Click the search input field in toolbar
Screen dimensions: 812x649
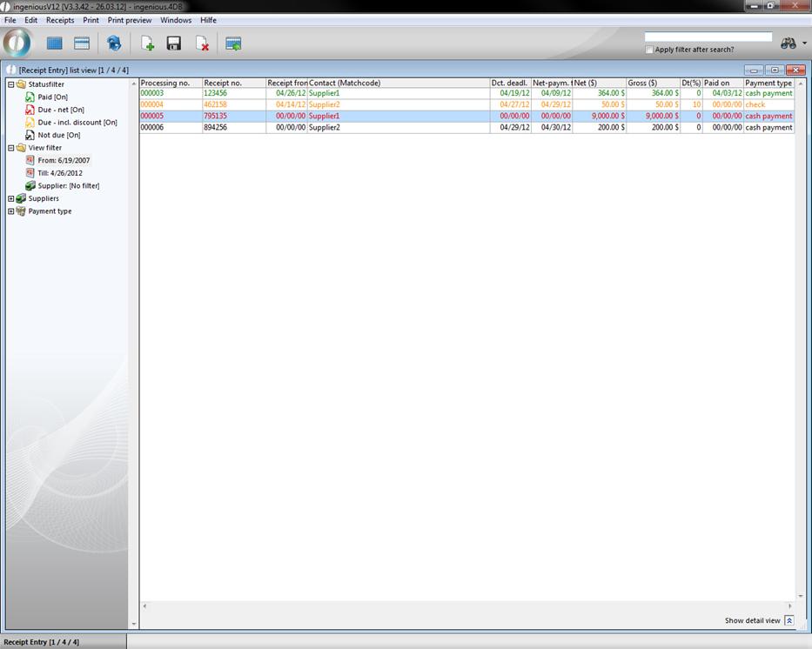708,37
